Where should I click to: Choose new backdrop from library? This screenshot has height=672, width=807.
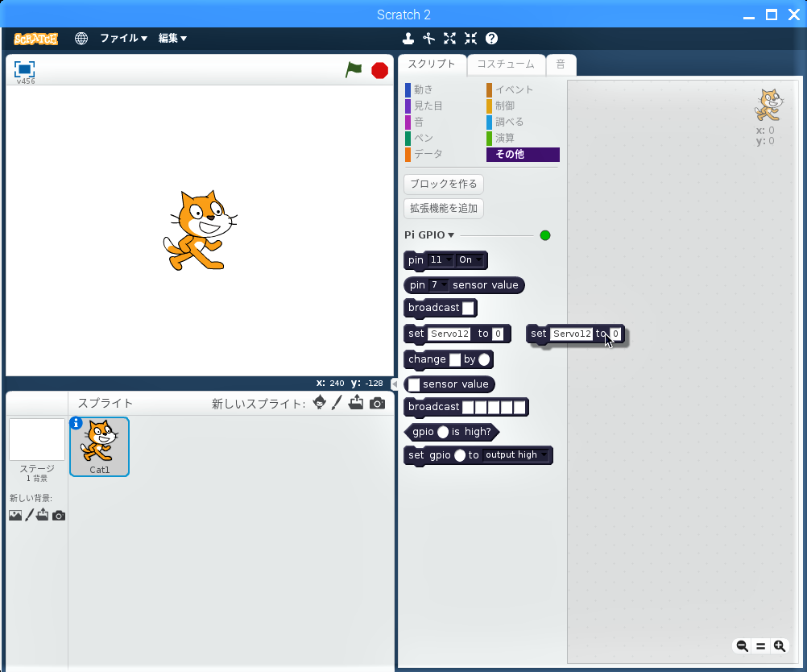[15, 515]
